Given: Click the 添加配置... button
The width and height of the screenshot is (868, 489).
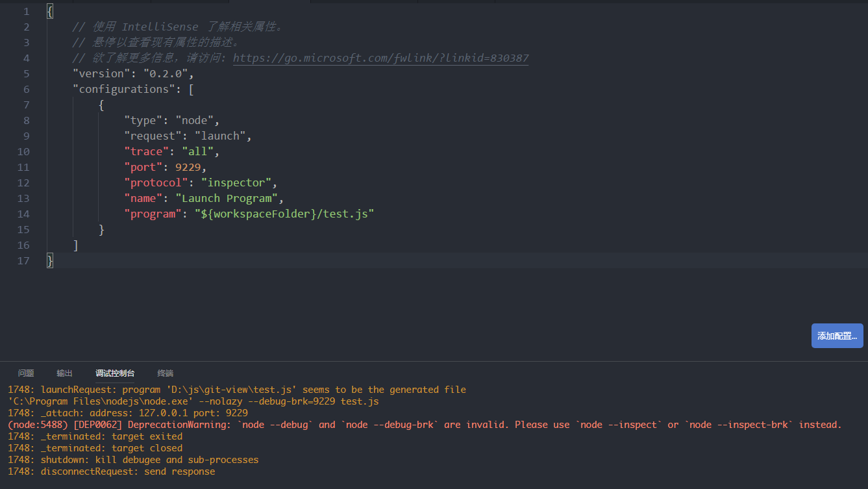Looking at the screenshot, I should tap(837, 336).
